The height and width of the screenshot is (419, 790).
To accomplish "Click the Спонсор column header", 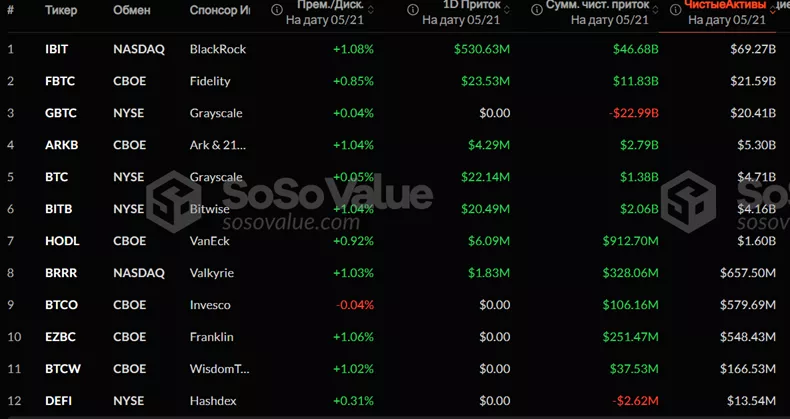I will click(x=219, y=9).
